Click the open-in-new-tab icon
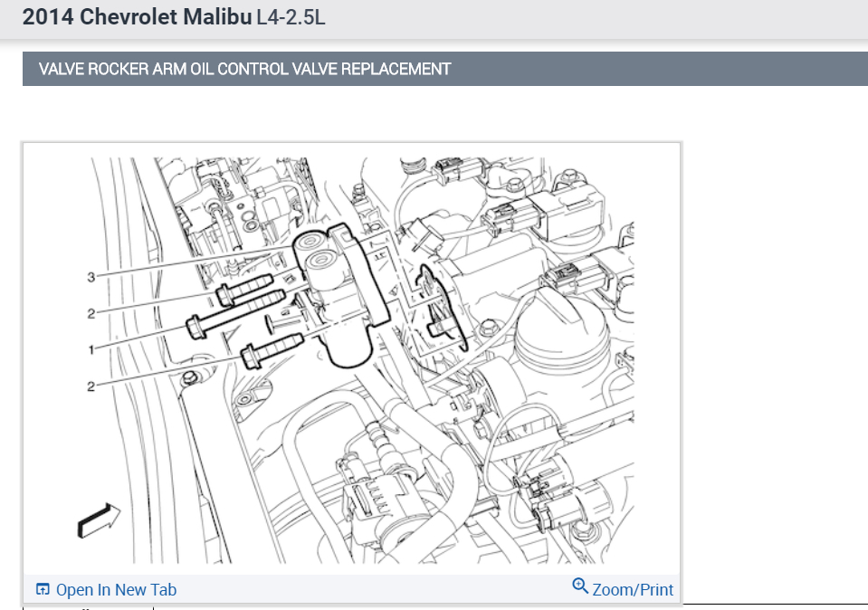The height and width of the screenshot is (610, 868). tap(43, 589)
